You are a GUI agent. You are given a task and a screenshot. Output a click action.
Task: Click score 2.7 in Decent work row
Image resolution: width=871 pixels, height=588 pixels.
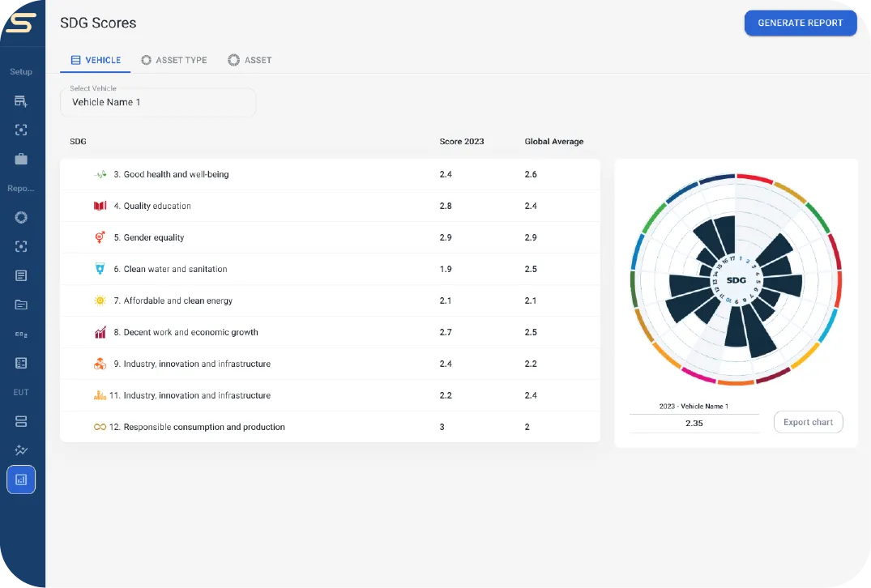pos(446,332)
